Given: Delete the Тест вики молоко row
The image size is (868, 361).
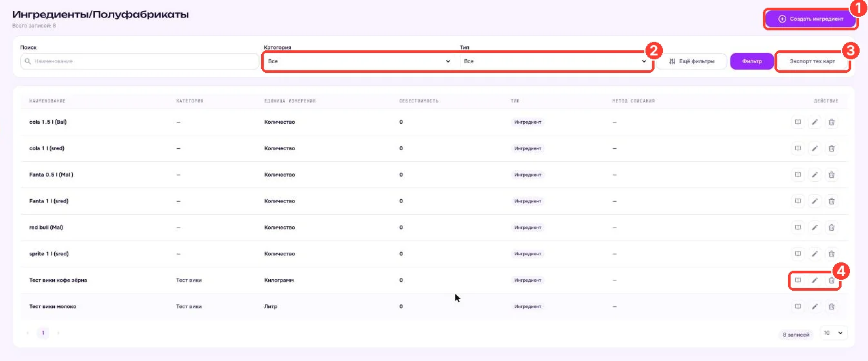Looking at the screenshot, I should (x=831, y=307).
